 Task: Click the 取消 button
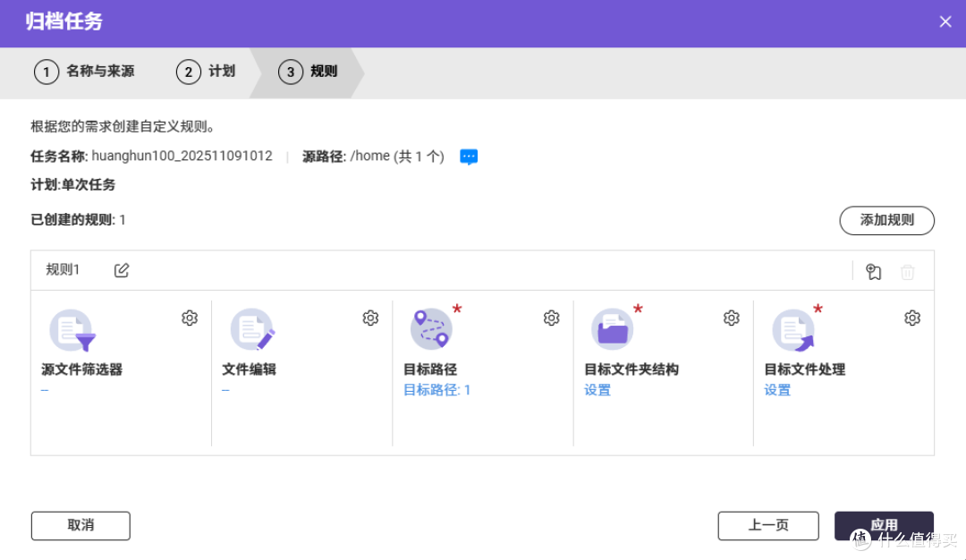pos(80,525)
